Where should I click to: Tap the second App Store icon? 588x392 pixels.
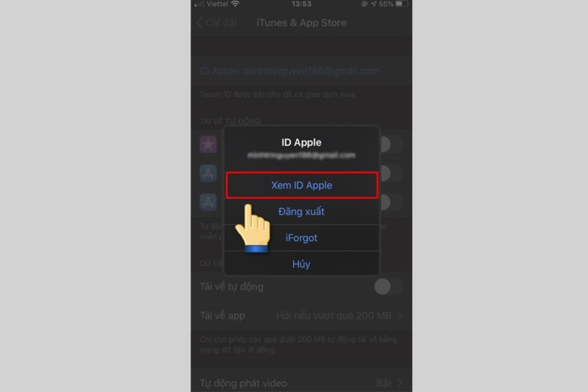tap(208, 202)
